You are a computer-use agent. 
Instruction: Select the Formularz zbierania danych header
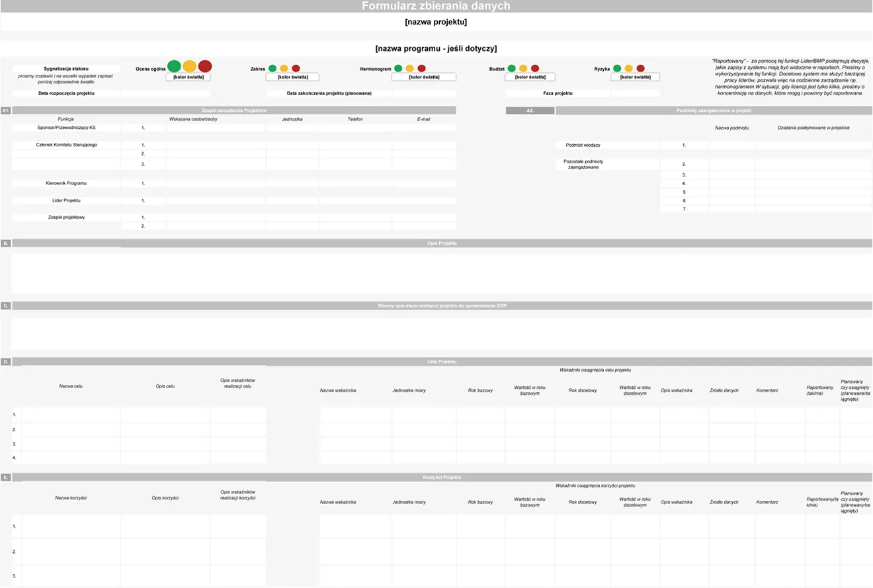click(x=436, y=7)
